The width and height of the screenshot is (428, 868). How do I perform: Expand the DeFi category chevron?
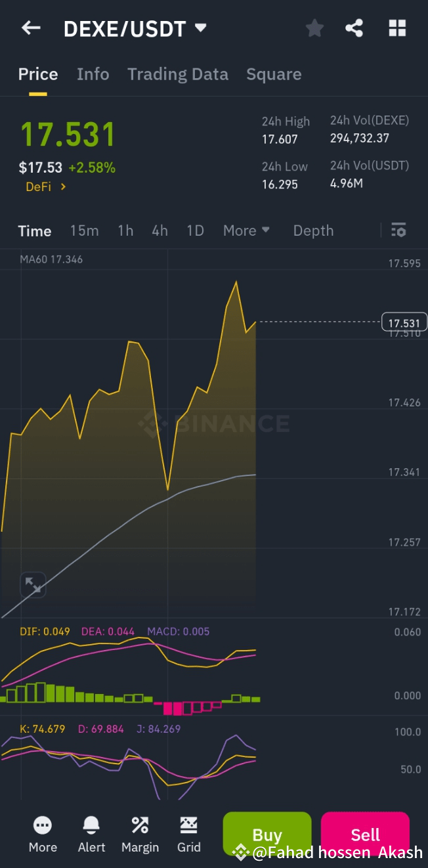click(x=64, y=186)
